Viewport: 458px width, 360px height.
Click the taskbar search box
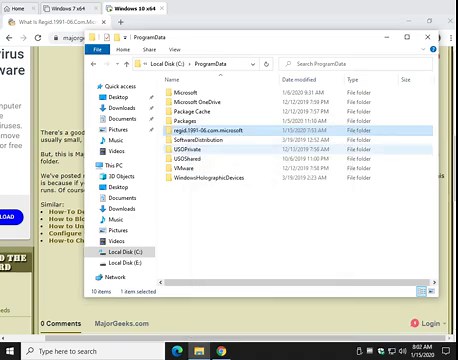pyautogui.click(x=93, y=351)
